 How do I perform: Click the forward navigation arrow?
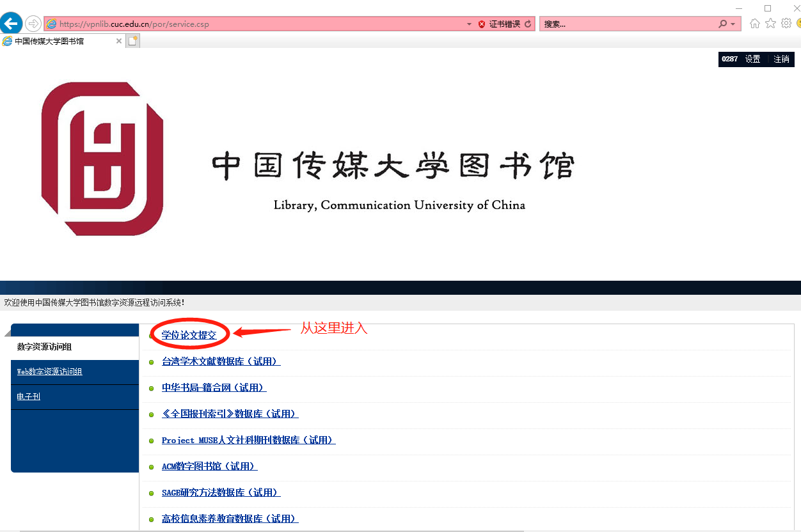[33, 24]
